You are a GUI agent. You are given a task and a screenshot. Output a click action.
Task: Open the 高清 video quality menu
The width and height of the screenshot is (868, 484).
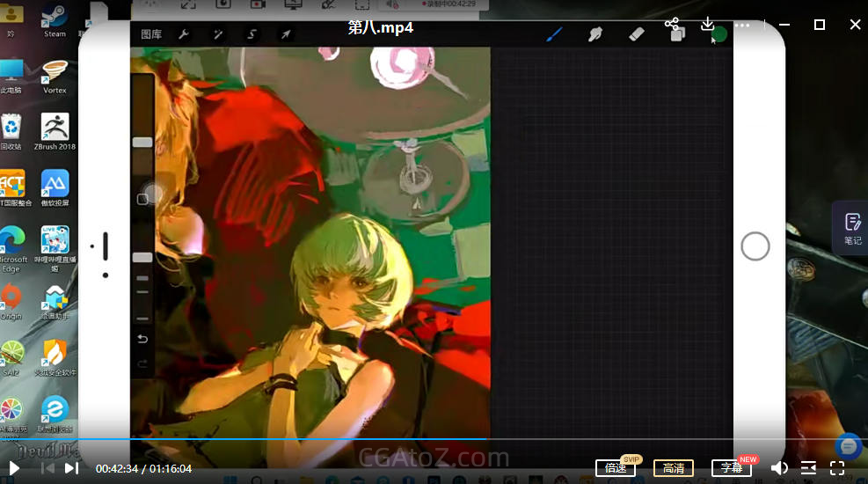674,468
